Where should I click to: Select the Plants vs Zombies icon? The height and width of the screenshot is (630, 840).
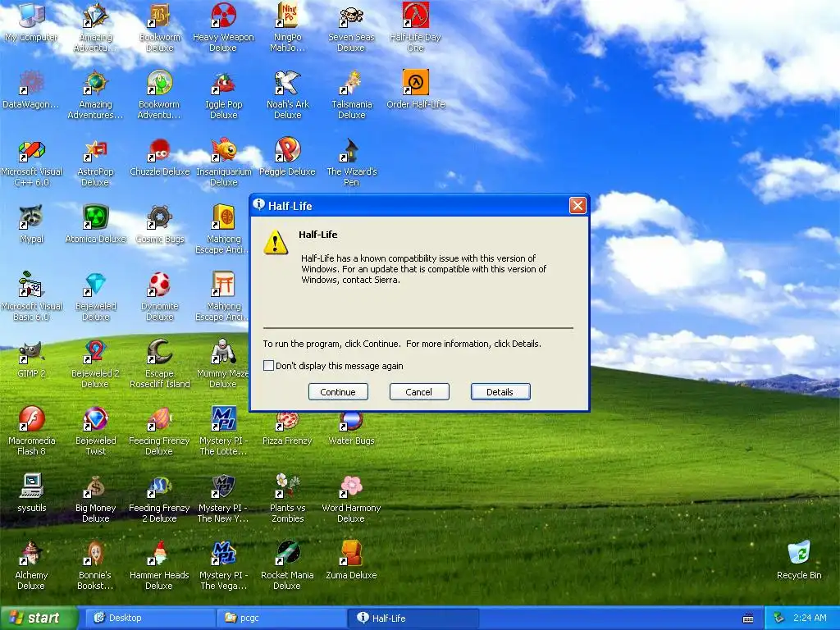pyautogui.click(x=287, y=498)
